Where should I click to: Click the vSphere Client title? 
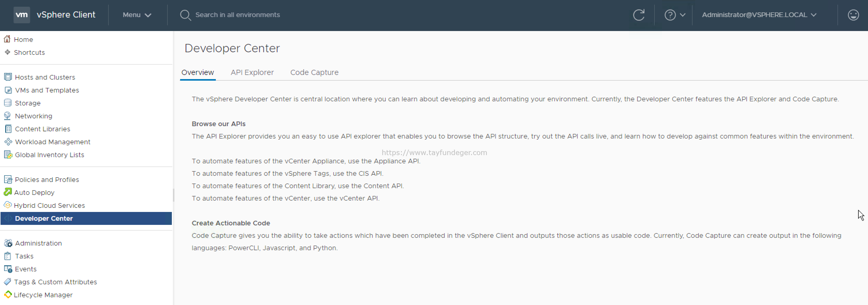66,15
